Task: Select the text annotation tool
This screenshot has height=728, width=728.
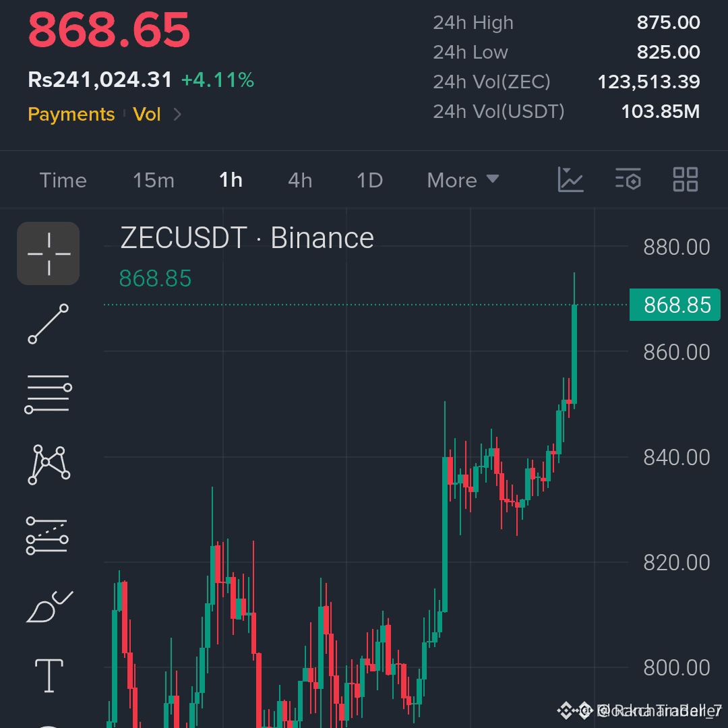Action: click(49, 675)
